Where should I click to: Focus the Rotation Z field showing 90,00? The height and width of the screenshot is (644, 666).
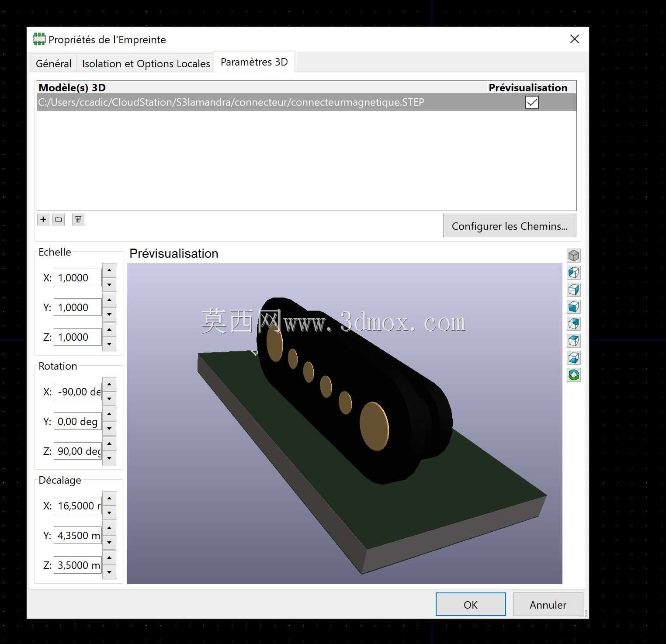(78, 451)
